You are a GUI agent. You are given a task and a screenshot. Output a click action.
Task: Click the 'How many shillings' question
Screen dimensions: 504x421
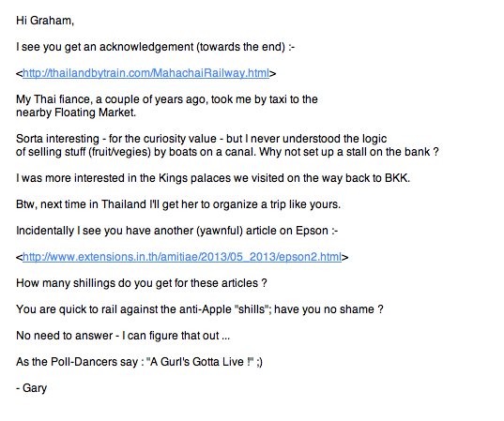pos(142,283)
